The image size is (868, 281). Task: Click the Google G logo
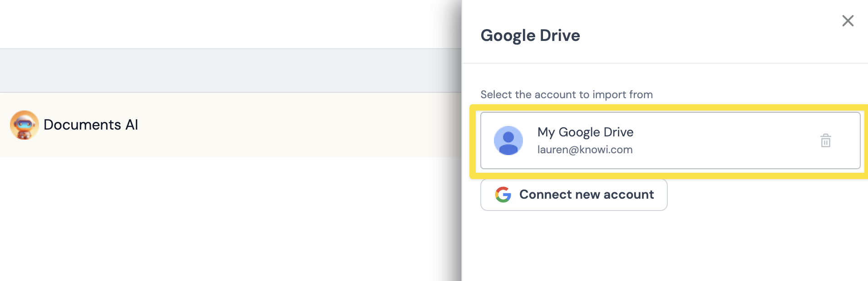(x=503, y=195)
